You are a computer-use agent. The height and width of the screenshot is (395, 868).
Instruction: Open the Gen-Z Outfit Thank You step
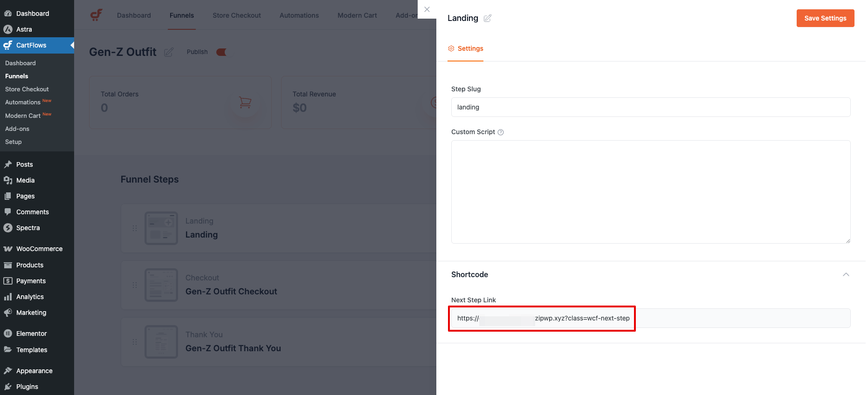point(233,348)
